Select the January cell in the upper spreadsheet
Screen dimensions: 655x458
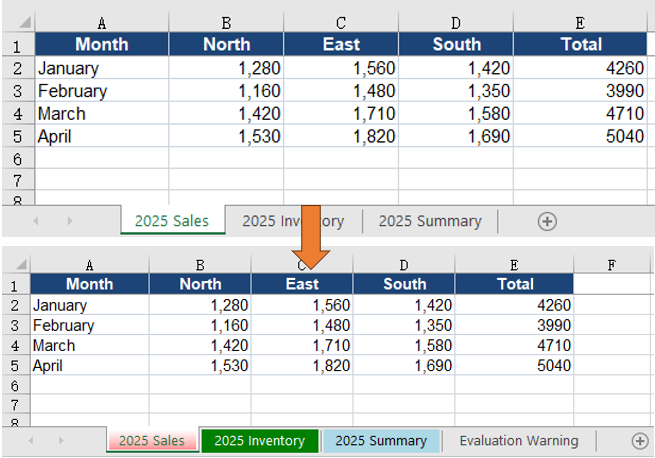click(x=102, y=68)
